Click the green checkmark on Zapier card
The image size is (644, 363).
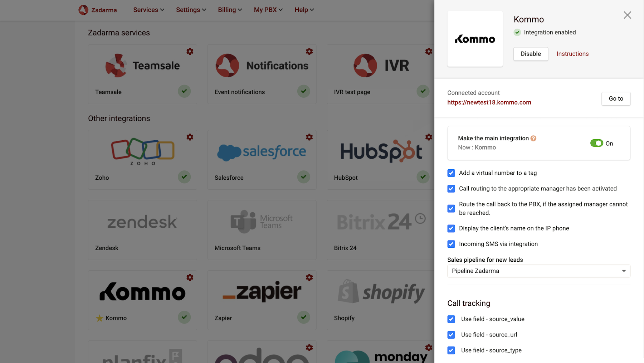(304, 317)
